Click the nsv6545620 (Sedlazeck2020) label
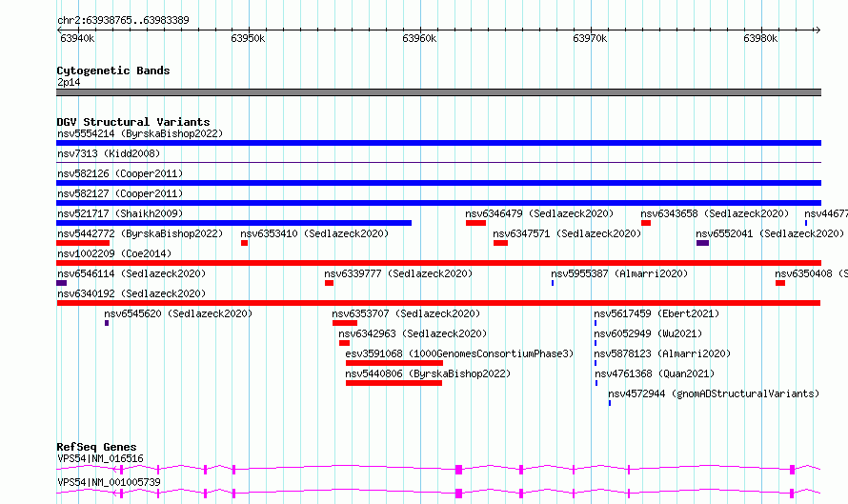The height and width of the screenshot is (504, 848). (x=178, y=313)
